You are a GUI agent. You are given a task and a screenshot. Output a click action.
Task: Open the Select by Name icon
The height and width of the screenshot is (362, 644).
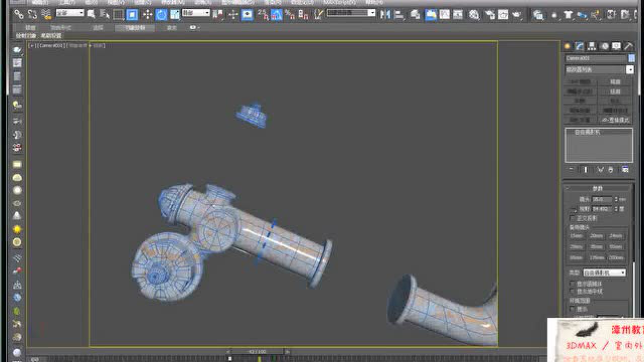pos(104,15)
